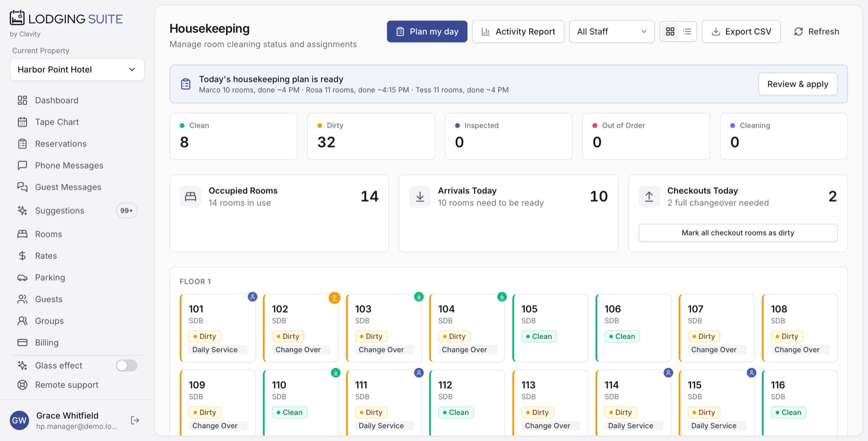The width and height of the screenshot is (868, 441).
Task: Click the Guests people icon
Action: point(22,299)
